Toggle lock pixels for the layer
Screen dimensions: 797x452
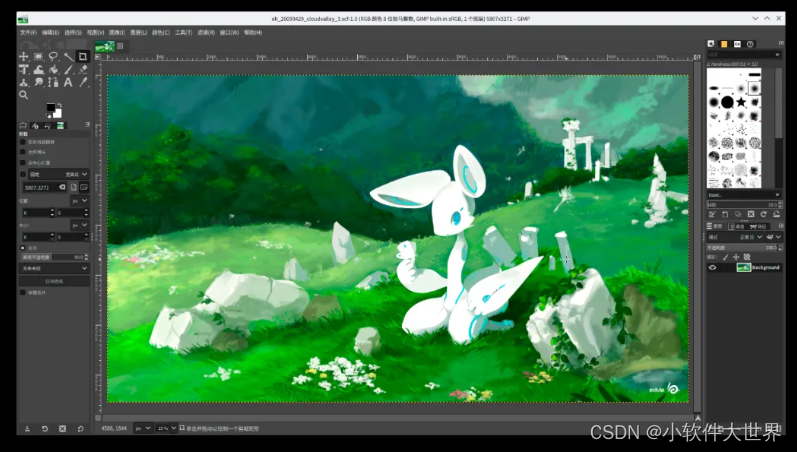point(725,257)
